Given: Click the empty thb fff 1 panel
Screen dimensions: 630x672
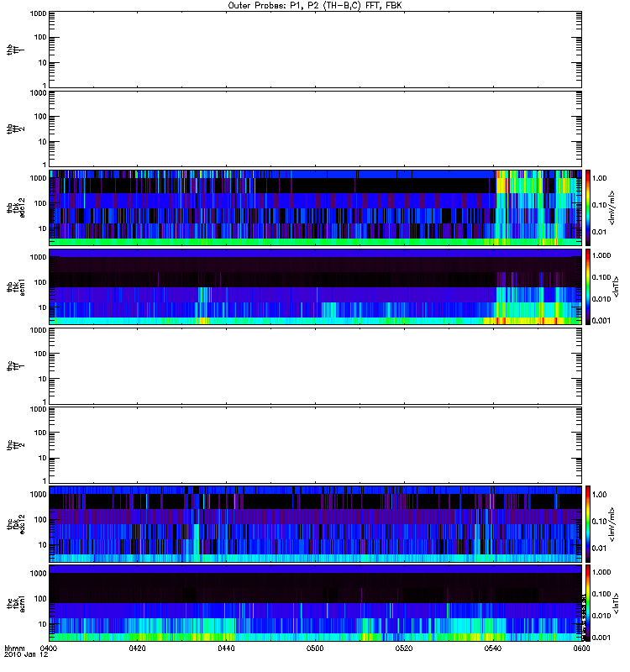Looking at the screenshot, I should click(x=316, y=50).
